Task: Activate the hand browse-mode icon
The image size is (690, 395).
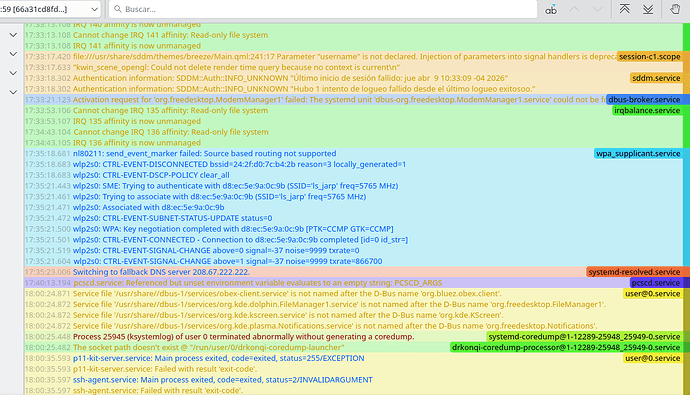Action: [x=675, y=9]
